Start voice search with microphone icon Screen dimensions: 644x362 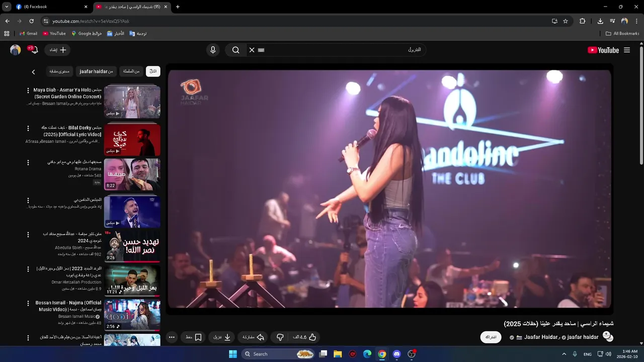[x=213, y=50]
